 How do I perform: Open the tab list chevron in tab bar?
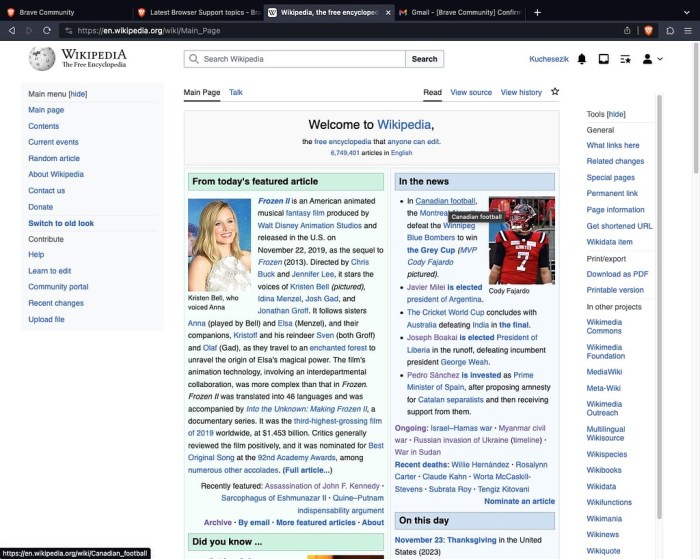pyautogui.click(x=687, y=13)
